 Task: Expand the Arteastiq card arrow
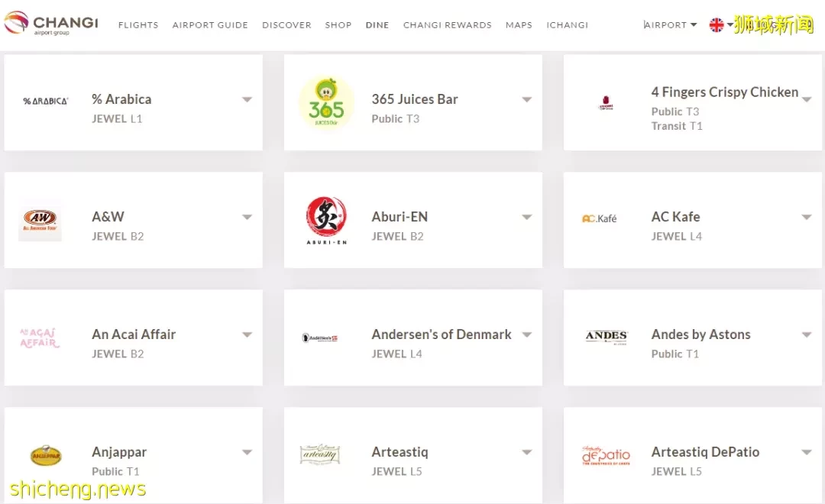click(x=526, y=452)
